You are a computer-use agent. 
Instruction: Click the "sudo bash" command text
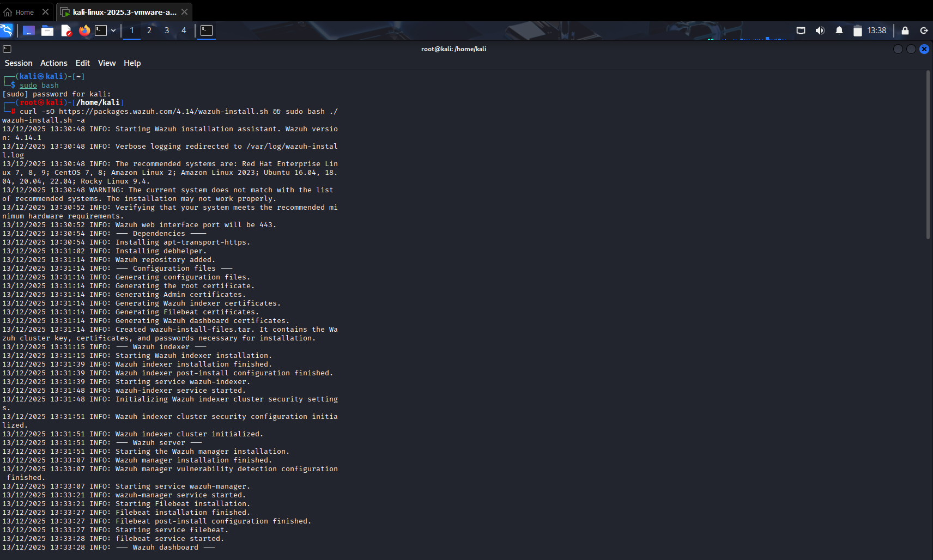point(39,86)
